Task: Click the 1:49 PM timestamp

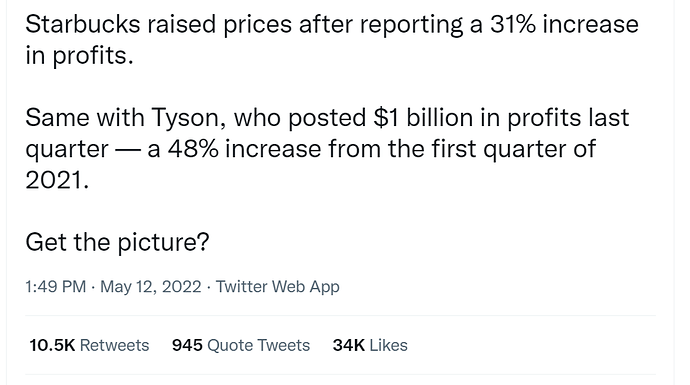Action: point(55,286)
